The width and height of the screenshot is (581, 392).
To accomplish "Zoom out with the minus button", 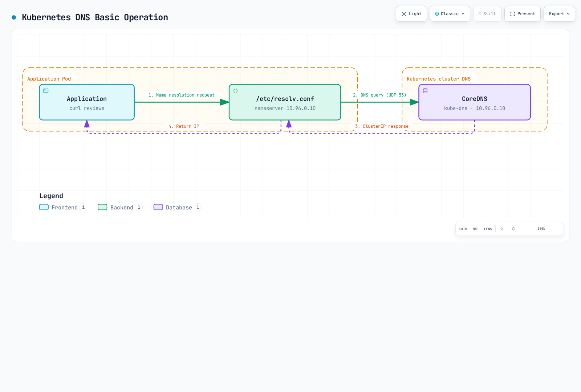I will click(x=527, y=229).
